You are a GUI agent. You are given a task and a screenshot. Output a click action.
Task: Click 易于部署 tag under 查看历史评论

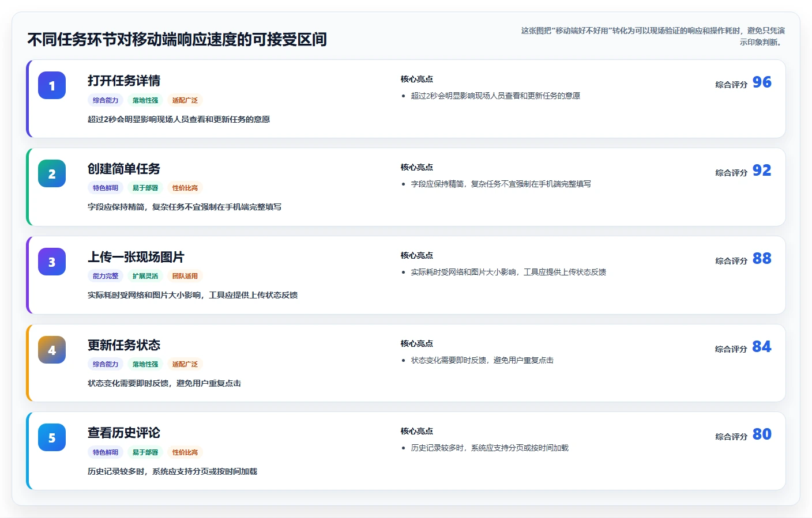coord(145,452)
